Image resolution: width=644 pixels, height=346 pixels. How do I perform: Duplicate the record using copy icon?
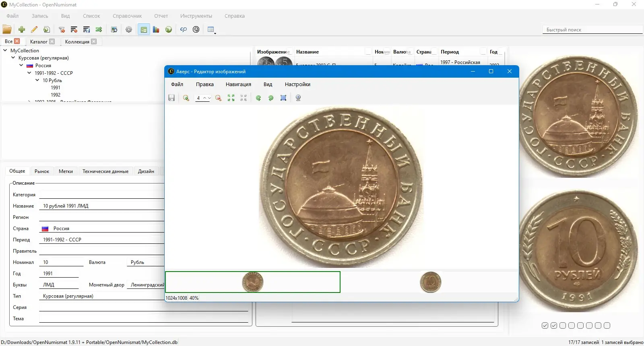pos(47,29)
